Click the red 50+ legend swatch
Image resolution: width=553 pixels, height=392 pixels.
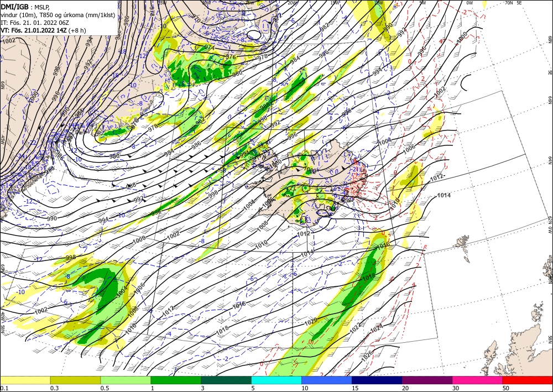pos(528,380)
